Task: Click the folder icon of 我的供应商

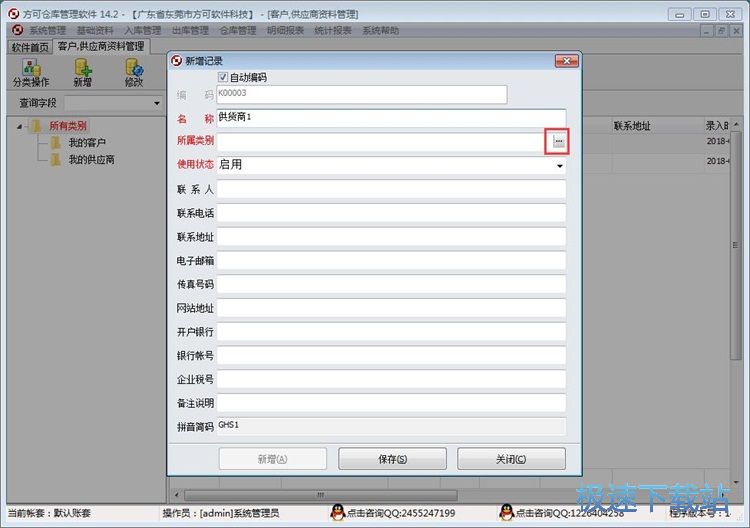Action: [x=56, y=159]
